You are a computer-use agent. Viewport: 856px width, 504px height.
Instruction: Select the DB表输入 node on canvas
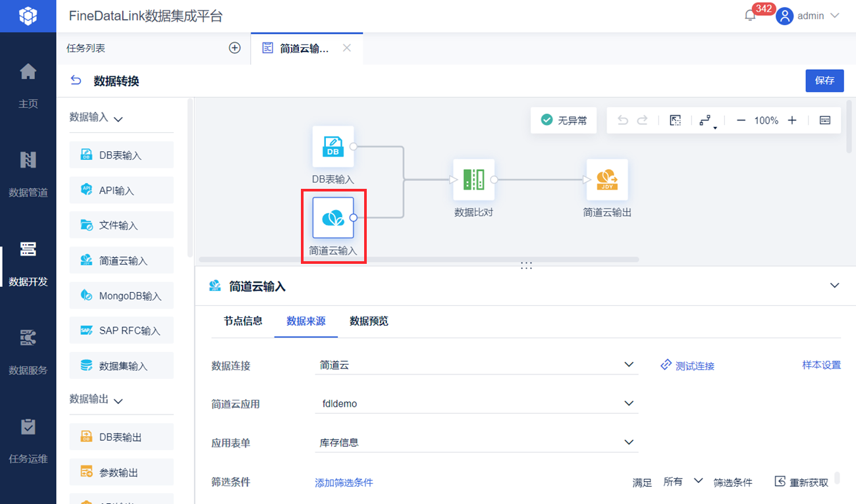point(333,146)
